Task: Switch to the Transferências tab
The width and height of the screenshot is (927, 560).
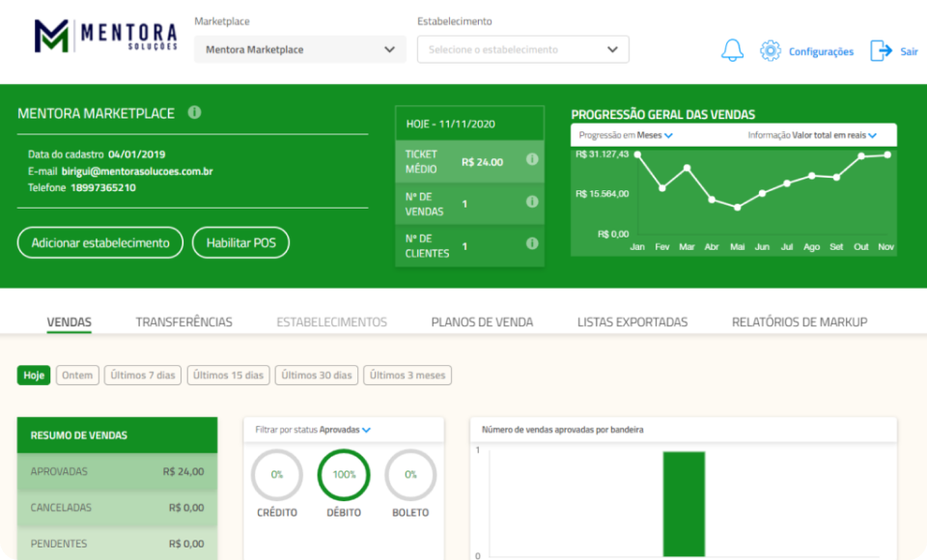Action: [x=183, y=322]
